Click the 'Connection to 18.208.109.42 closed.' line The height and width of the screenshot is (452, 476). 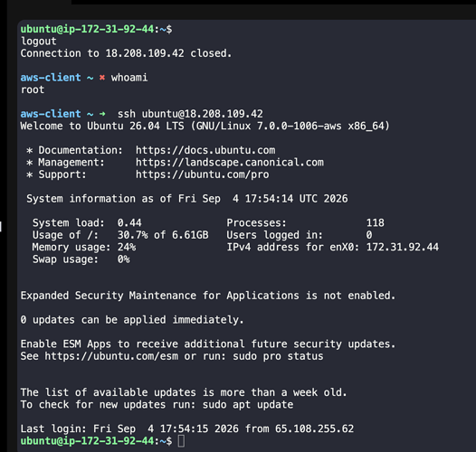[x=126, y=53]
